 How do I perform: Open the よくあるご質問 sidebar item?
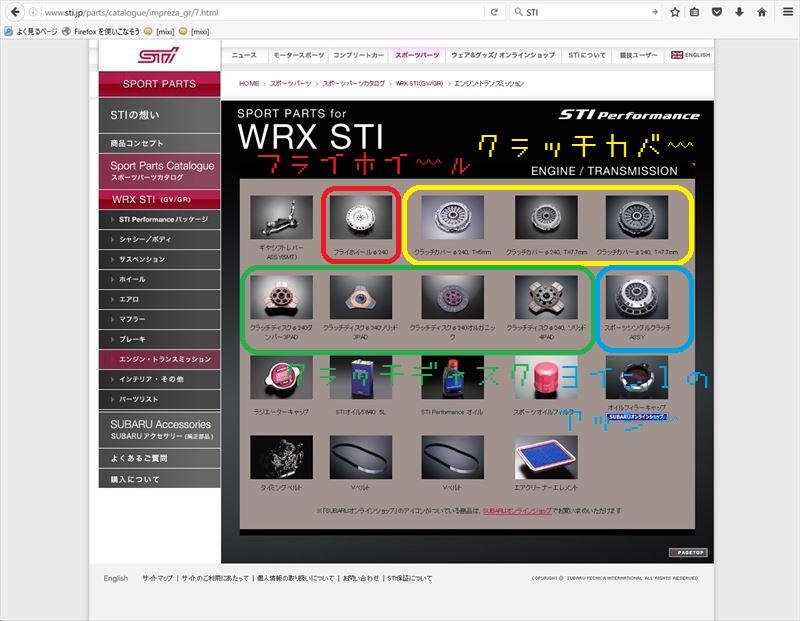point(159,458)
